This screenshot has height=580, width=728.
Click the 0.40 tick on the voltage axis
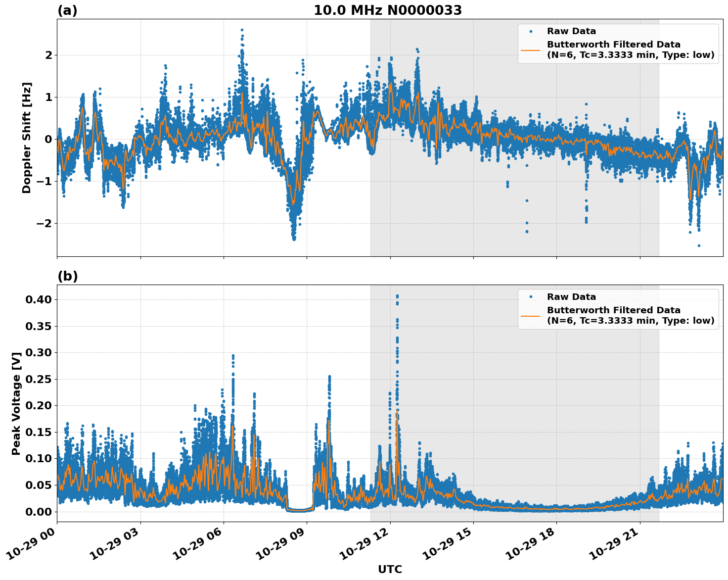[x=39, y=298]
